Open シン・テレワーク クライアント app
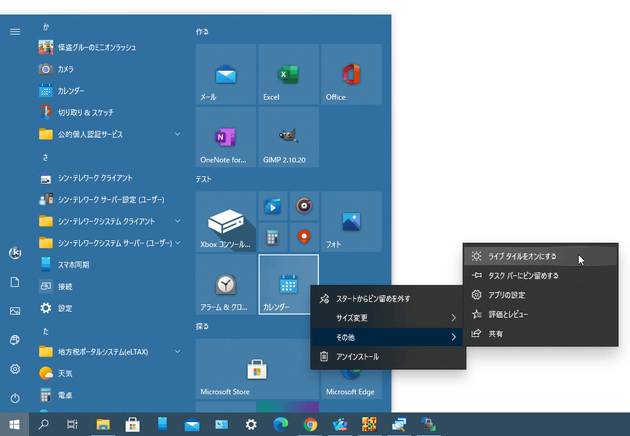This screenshot has height=436, width=630. click(109, 178)
